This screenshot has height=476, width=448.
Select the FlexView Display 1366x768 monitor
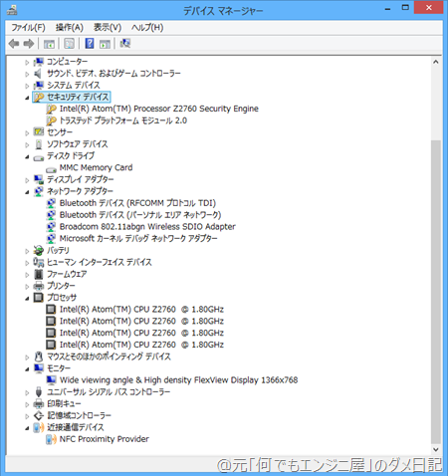(178, 380)
